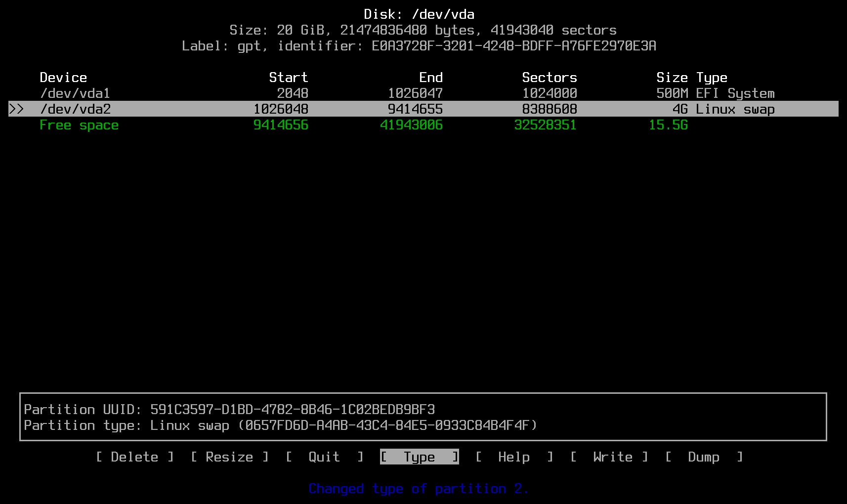Screen dimensions: 847x504
Task: Select the Delete menu option
Action: (134, 457)
